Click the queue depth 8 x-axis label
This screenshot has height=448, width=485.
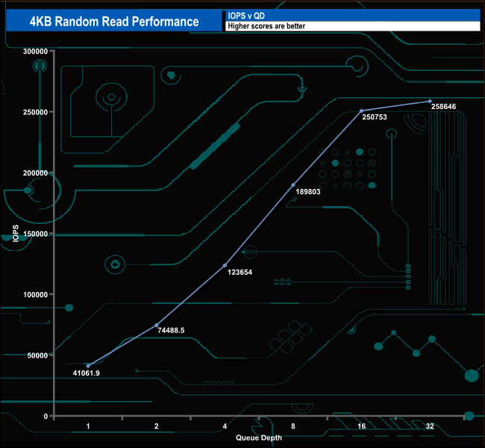293,426
